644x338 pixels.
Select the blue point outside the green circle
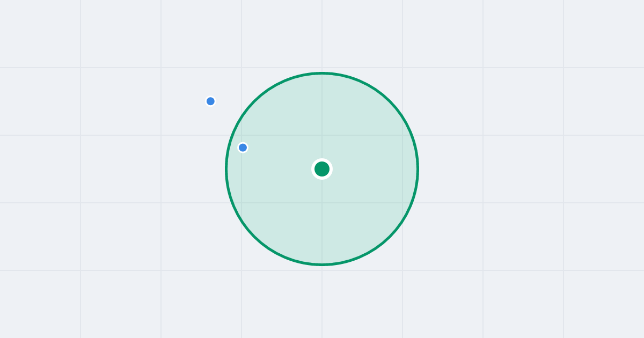210,101
